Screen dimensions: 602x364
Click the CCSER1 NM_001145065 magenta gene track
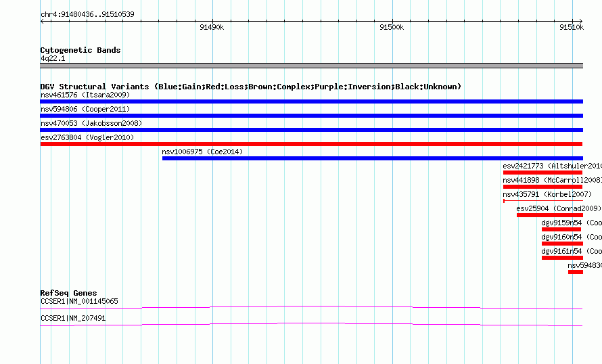click(x=311, y=307)
